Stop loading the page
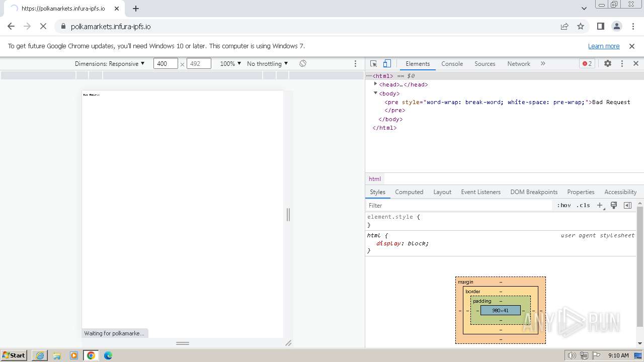The image size is (644, 362). (x=43, y=26)
